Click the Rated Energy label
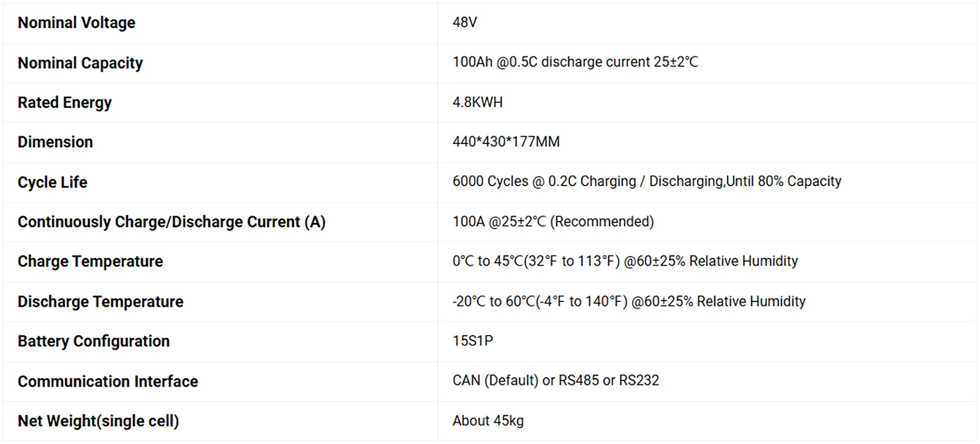Viewport: 980px width, 444px height. [x=65, y=103]
